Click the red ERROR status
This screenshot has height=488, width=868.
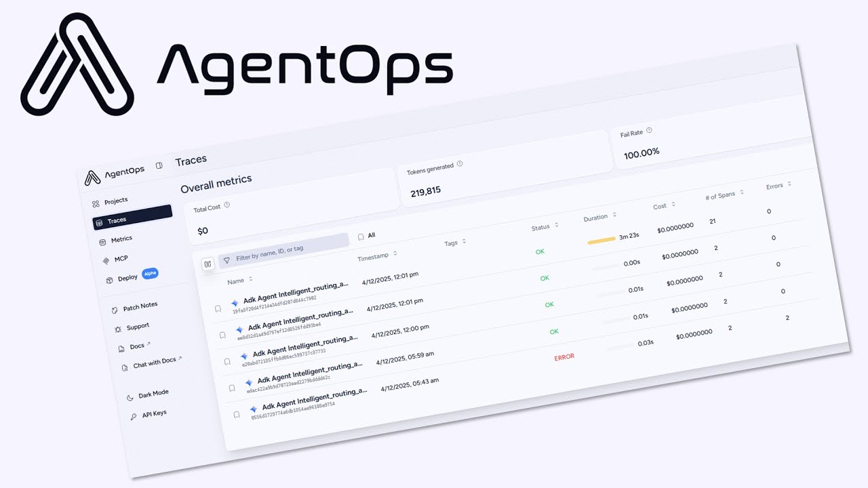(564, 357)
